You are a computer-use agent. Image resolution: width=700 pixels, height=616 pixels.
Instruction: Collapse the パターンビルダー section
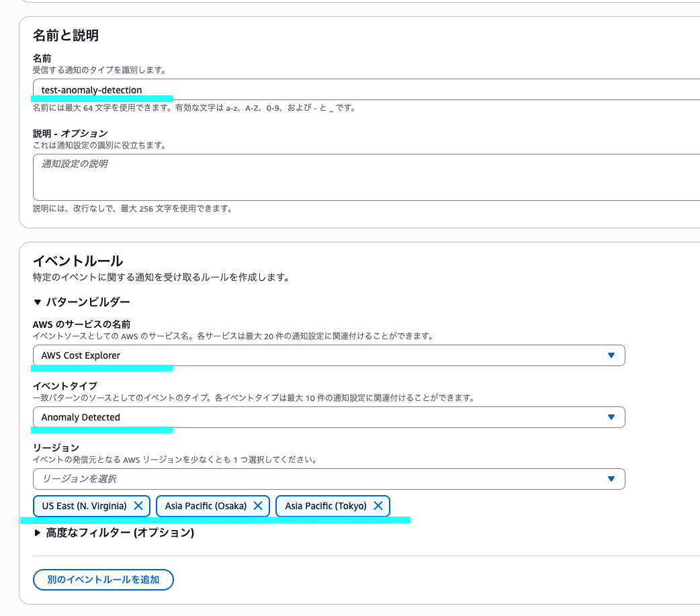click(82, 302)
